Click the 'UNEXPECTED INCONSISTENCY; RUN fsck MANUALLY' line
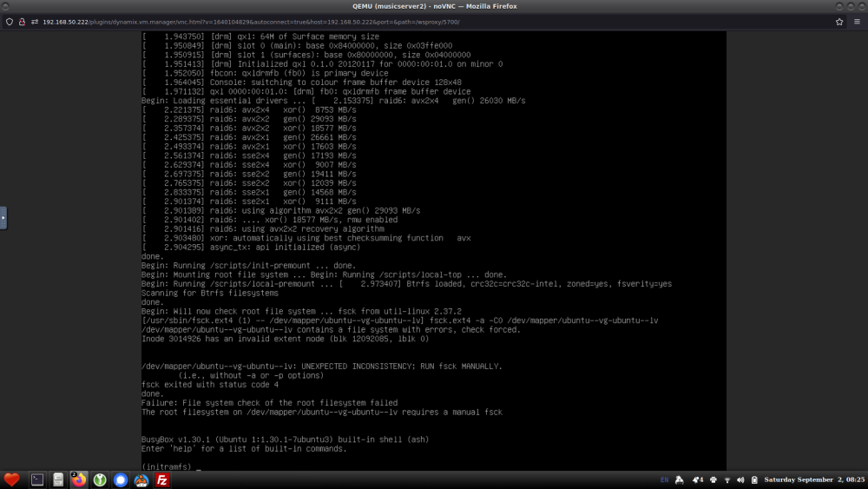Viewport: 868px width, 489px height. 322,366
